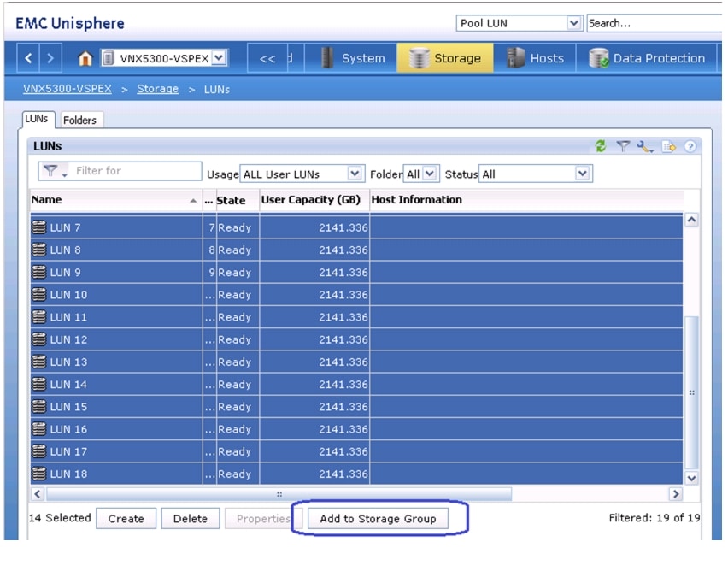728x577 pixels.
Task: Click the LUN 15 name text
Action: tap(68, 407)
